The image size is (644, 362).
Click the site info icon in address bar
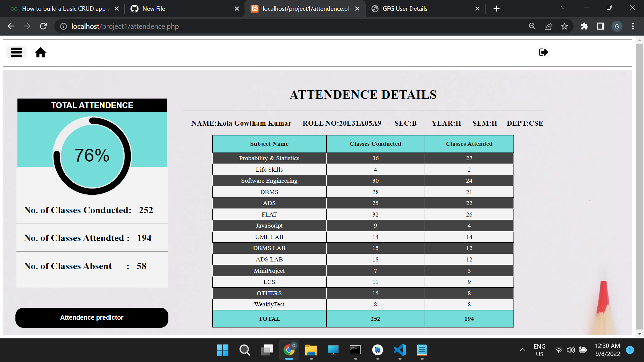[x=63, y=26]
